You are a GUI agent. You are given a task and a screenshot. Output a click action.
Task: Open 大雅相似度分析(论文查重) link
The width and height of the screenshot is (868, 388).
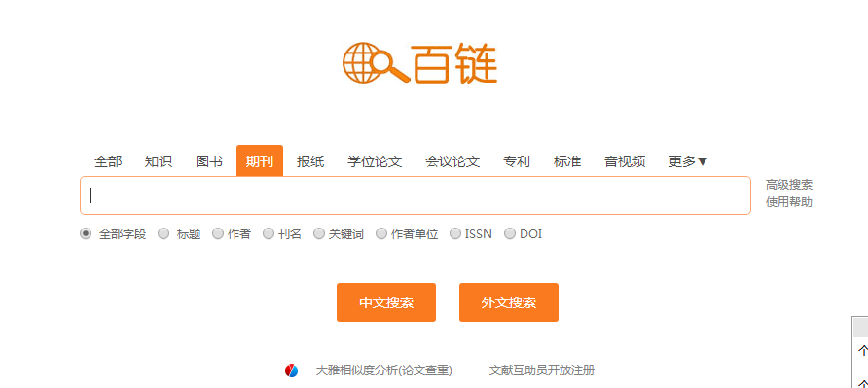tap(383, 370)
